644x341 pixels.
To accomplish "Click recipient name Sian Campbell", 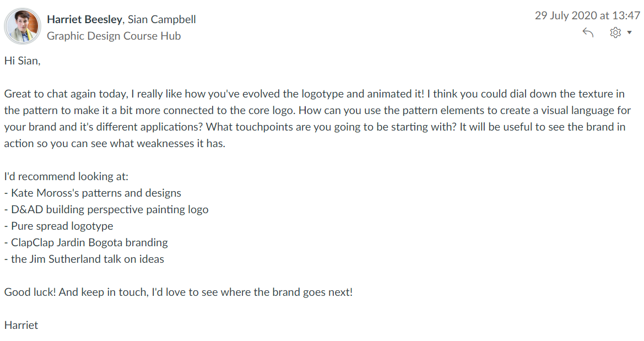I will coord(162,19).
